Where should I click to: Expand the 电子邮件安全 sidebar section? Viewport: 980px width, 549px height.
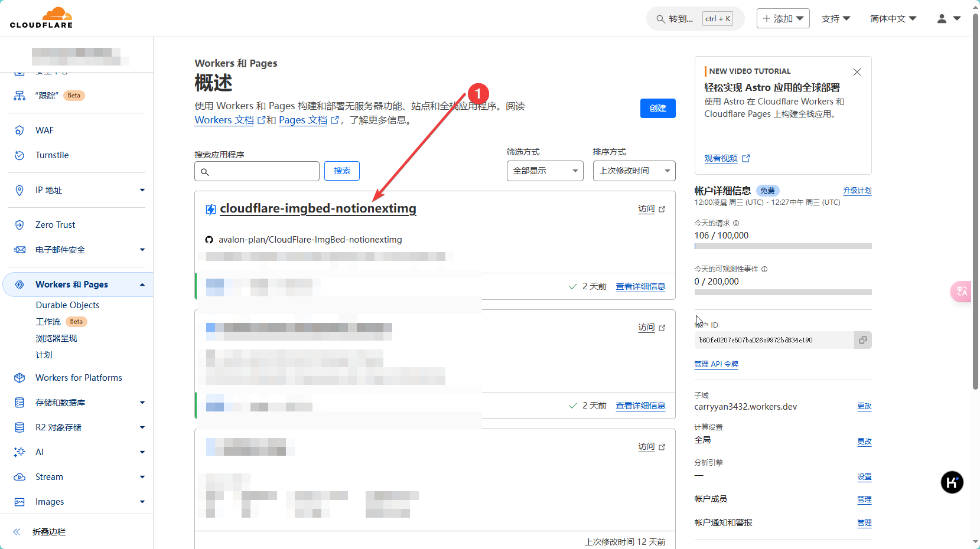click(142, 250)
